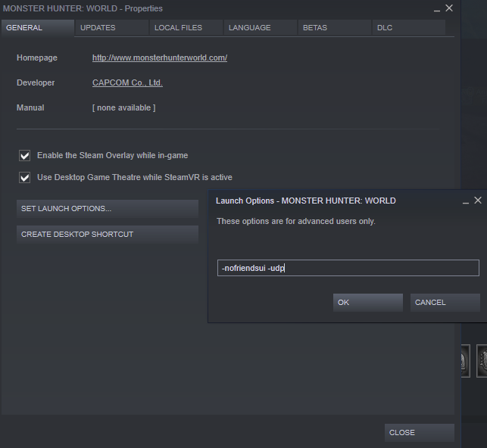The image size is (487, 448).
Task: Cancel the Launch Options dialog
Action: click(x=445, y=303)
